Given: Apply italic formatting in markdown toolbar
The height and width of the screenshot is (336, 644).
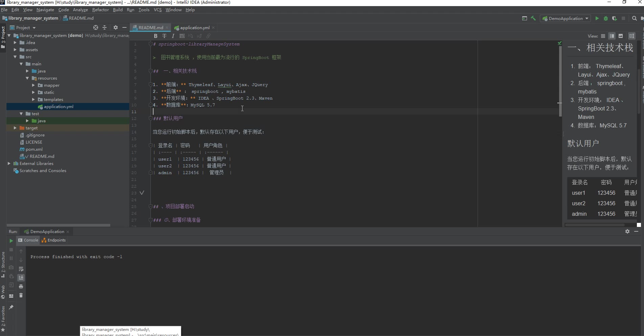Looking at the screenshot, I should click(x=173, y=36).
